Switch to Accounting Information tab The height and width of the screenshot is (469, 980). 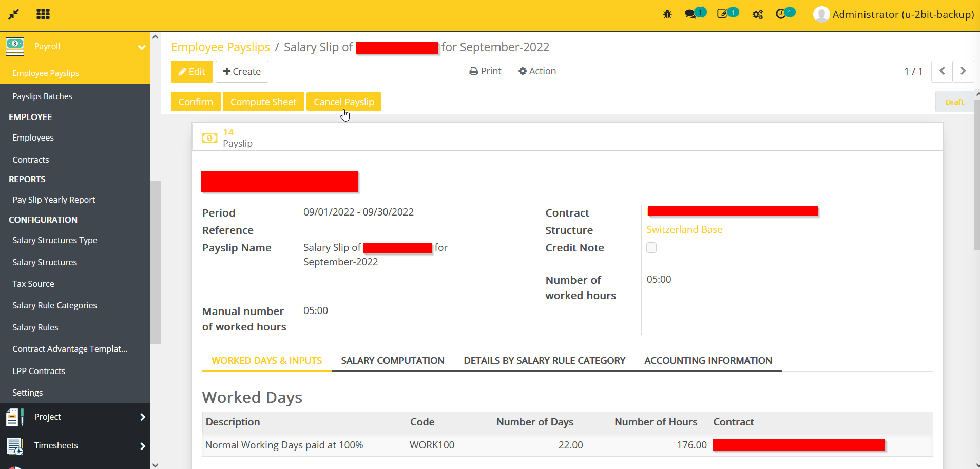click(x=708, y=361)
